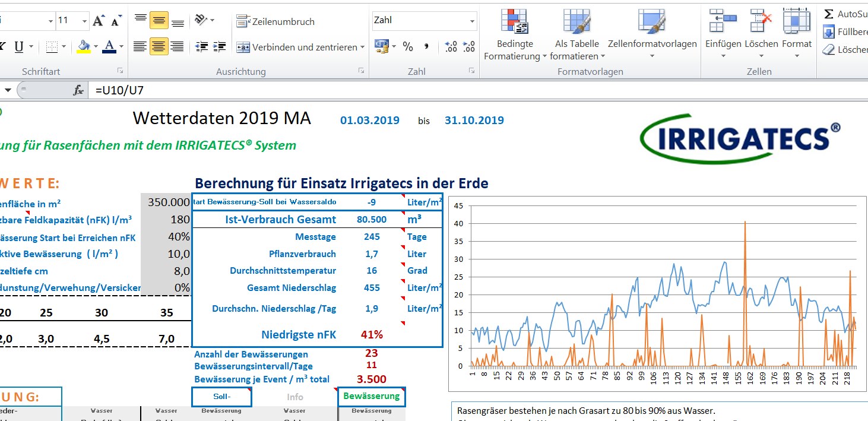Expand the underline style arrow
Image resolution: width=868 pixels, height=421 pixels.
click(x=31, y=47)
